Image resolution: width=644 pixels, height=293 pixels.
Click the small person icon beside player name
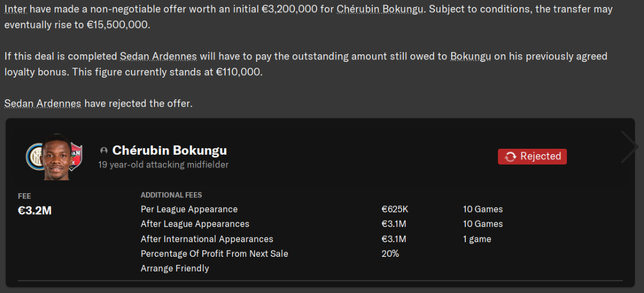(x=104, y=151)
